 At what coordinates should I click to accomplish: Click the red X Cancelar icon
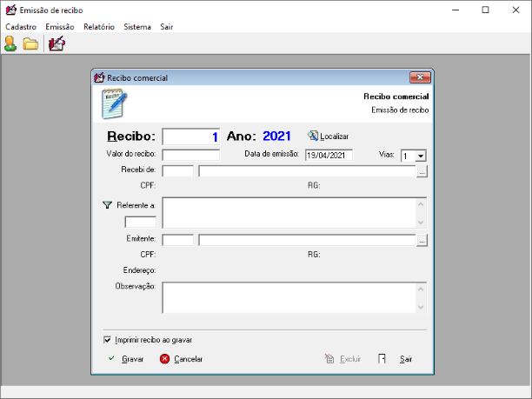164,359
